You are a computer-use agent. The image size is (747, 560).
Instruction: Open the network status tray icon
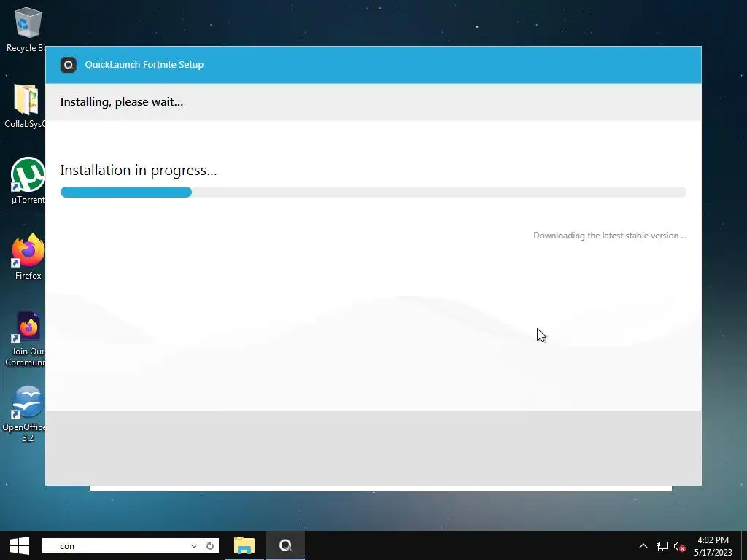click(x=662, y=546)
